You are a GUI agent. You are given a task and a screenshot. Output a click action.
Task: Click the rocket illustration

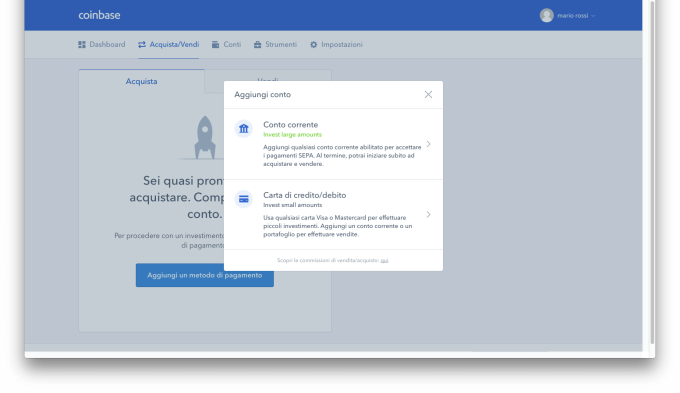205,138
